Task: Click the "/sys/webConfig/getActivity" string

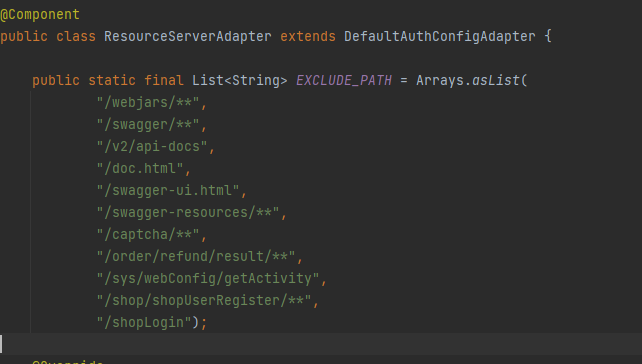Action: point(208,279)
